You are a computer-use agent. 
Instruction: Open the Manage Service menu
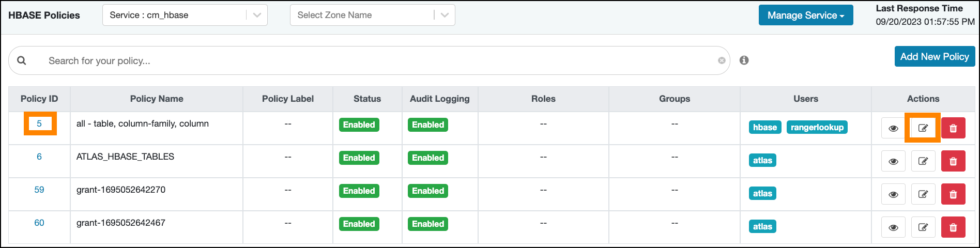click(x=805, y=16)
